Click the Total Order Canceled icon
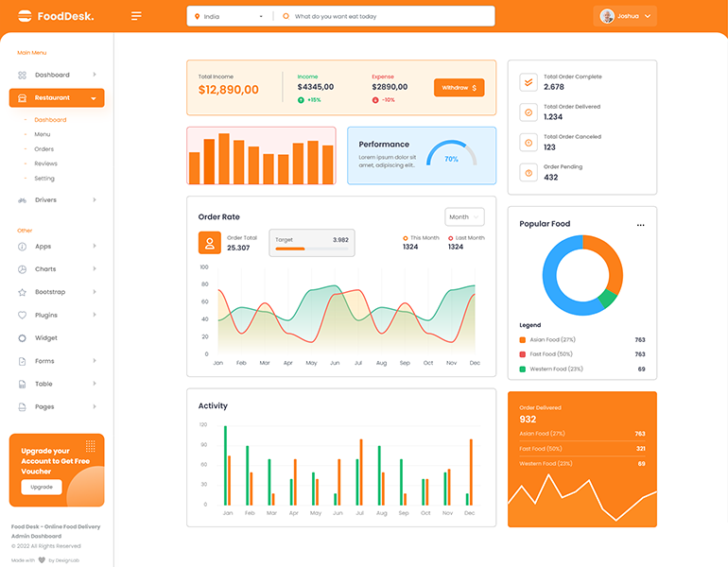Image resolution: width=728 pixels, height=567 pixels. 529,143
